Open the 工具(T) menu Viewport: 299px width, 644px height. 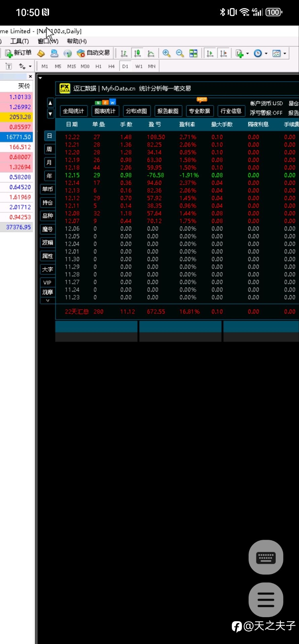[x=19, y=41]
